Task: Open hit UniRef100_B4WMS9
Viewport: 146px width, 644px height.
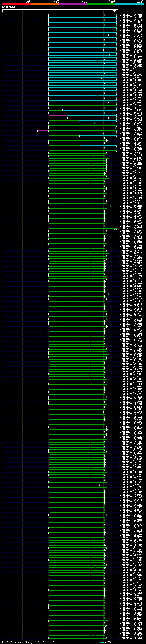Action: (131, 156)
